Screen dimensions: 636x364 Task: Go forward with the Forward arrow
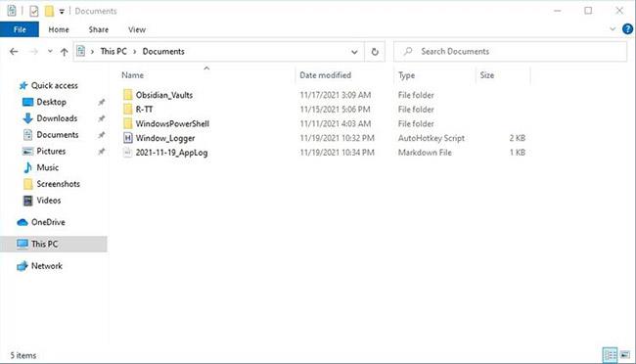coord(34,52)
